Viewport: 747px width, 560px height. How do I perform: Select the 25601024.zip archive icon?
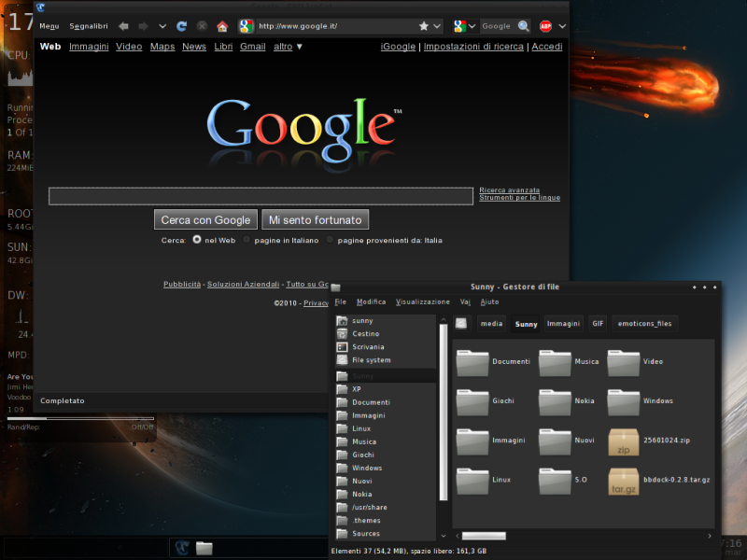click(x=624, y=441)
